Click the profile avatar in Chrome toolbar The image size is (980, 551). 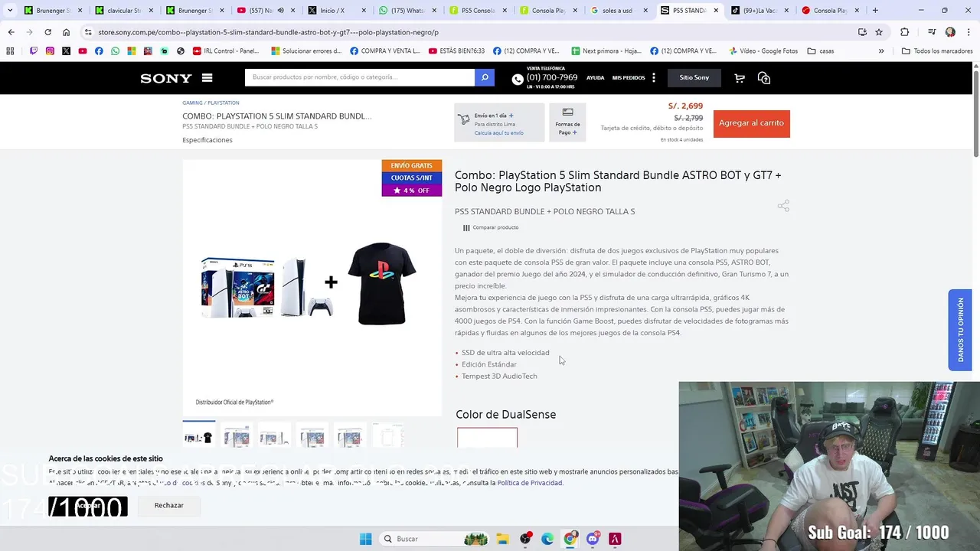pyautogui.click(x=950, y=32)
